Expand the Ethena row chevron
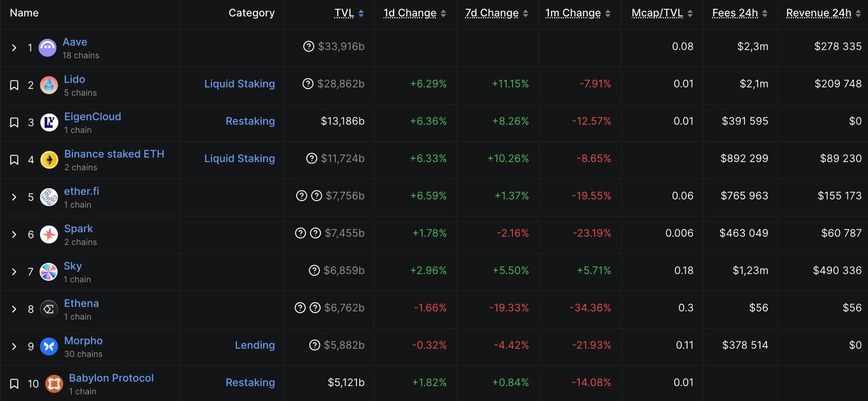This screenshot has height=401, width=868. pos(14,309)
